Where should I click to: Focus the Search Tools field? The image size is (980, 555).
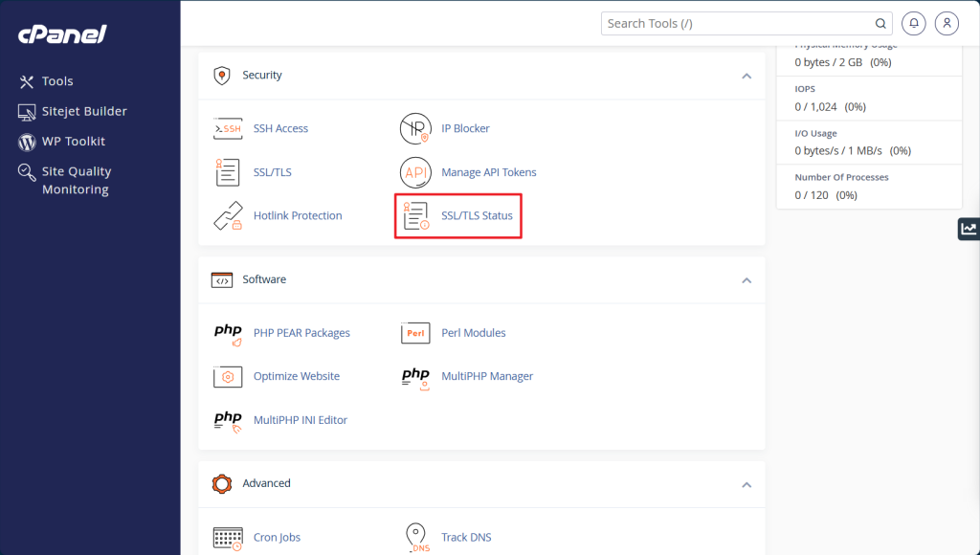coord(746,24)
